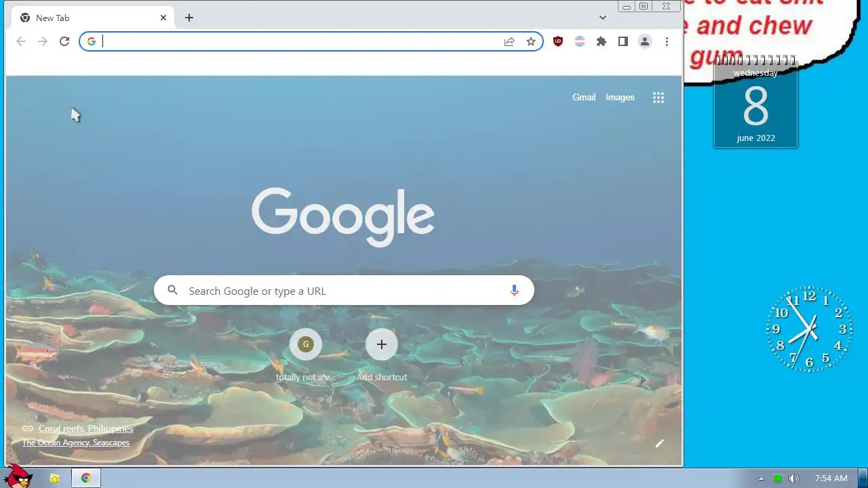Close the New Tab tab
This screenshot has width=868, height=488.
pyautogui.click(x=163, y=18)
